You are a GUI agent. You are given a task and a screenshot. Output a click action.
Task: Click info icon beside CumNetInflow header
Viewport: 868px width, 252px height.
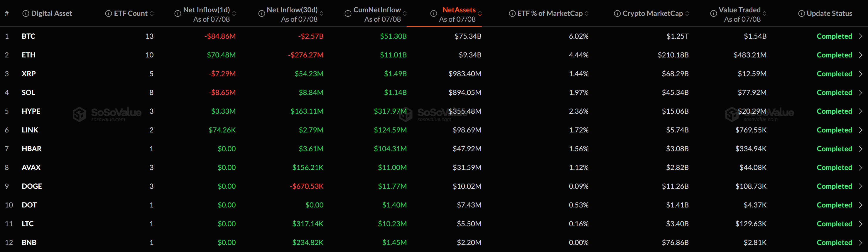click(x=348, y=13)
